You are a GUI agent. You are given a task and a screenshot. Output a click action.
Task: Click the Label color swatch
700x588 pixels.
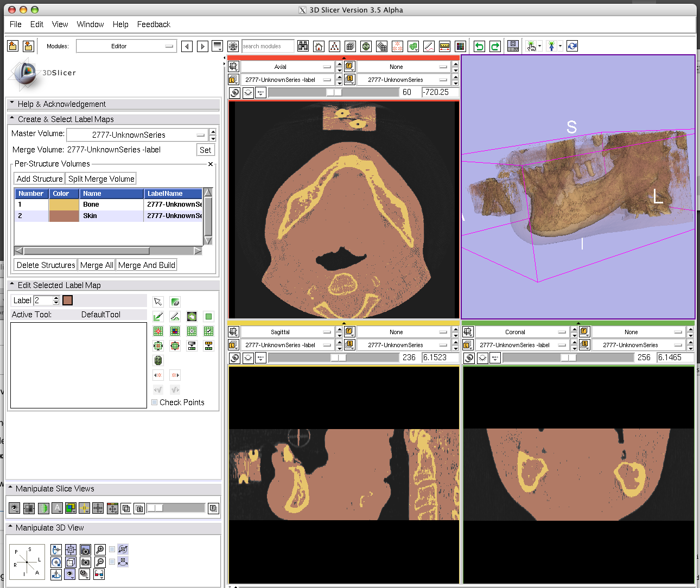coord(68,301)
